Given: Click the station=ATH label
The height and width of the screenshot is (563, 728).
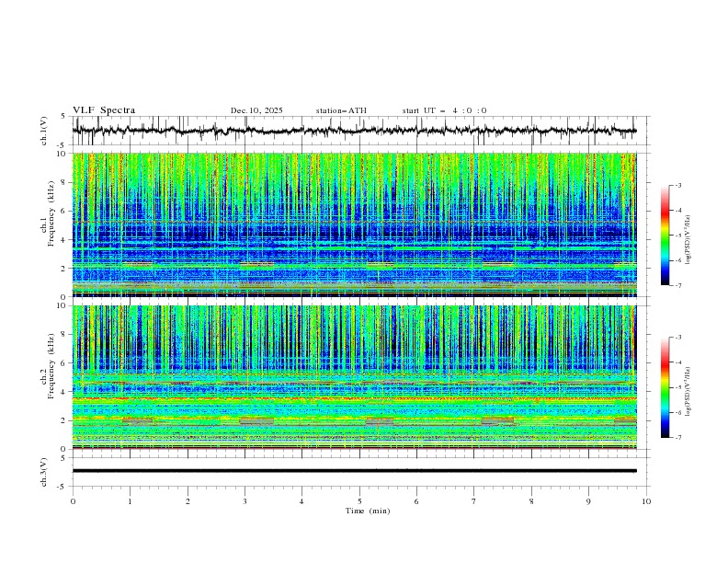Looking at the screenshot, I should pos(341,110).
